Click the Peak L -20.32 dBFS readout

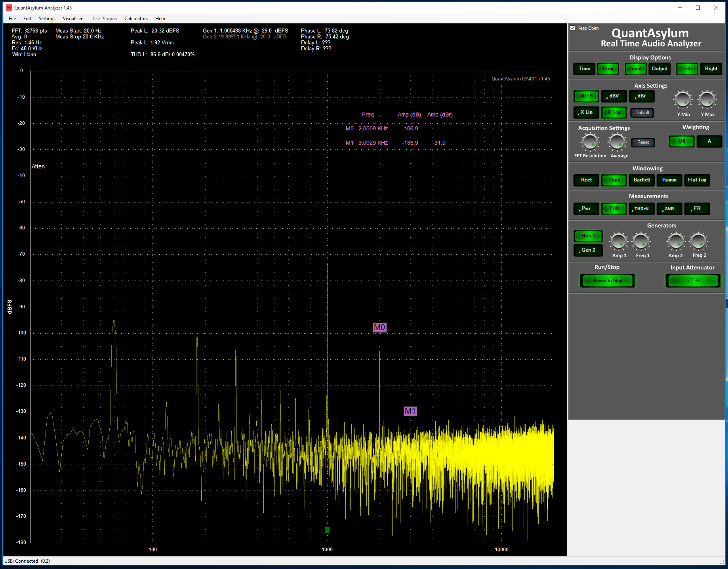(155, 31)
